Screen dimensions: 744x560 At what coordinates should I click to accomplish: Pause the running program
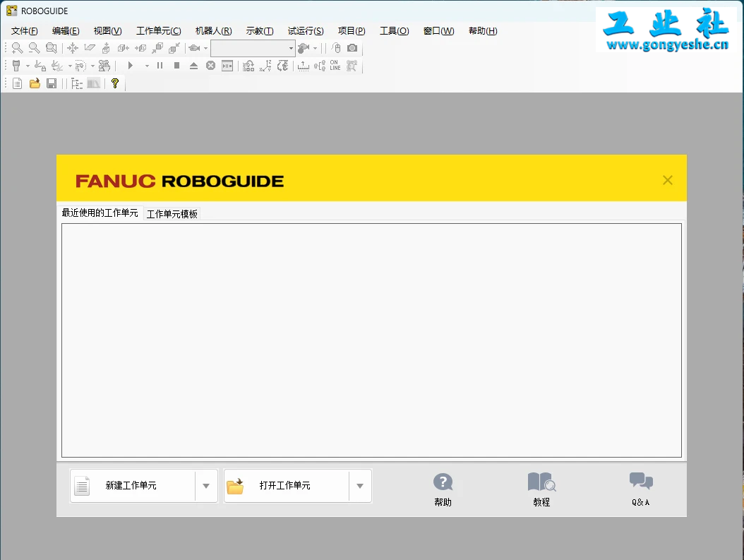coord(160,66)
